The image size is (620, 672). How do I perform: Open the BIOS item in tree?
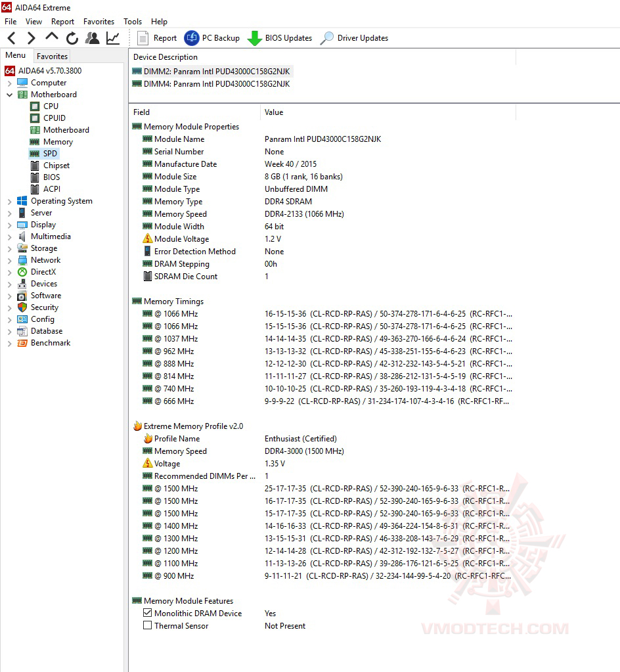[45, 177]
